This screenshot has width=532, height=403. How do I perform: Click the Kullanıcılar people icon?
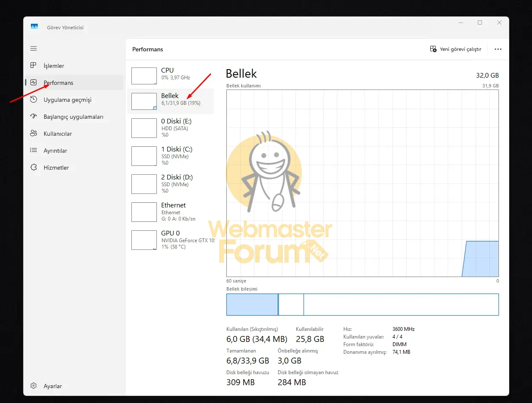click(x=33, y=133)
